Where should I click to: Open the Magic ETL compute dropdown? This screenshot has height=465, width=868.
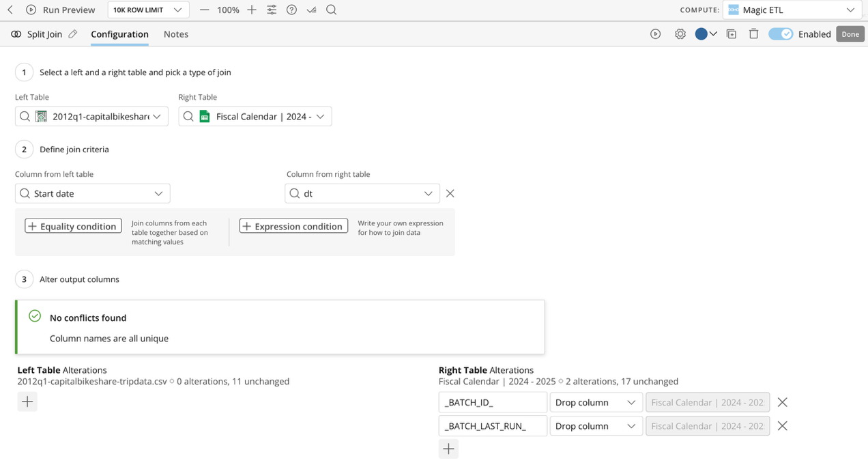click(x=792, y=10)
